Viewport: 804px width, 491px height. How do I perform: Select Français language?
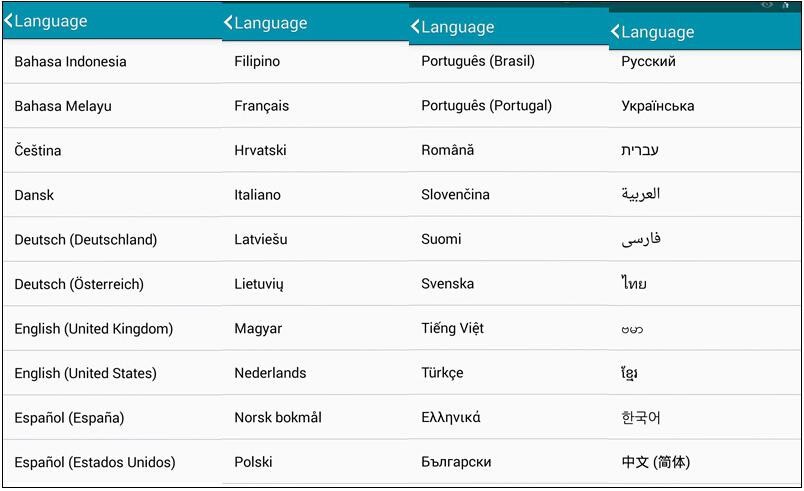tap(261, 106)
